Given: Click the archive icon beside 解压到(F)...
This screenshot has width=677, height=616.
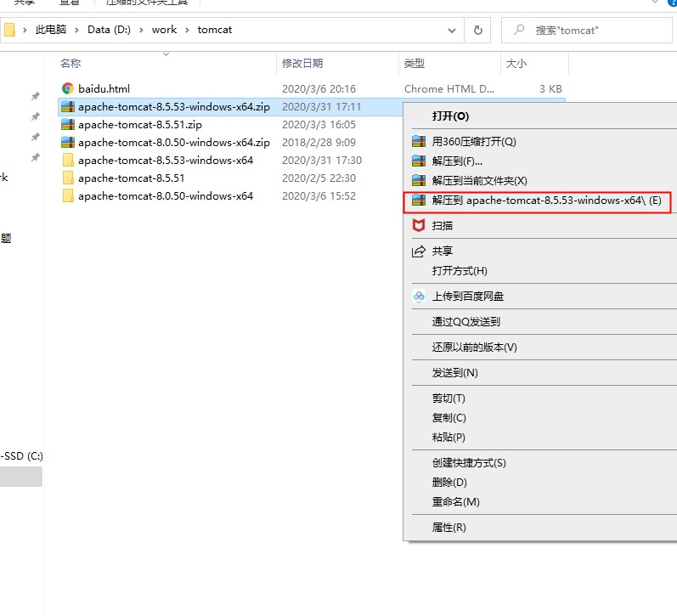Looking at the screenshot, I should 419,161.
